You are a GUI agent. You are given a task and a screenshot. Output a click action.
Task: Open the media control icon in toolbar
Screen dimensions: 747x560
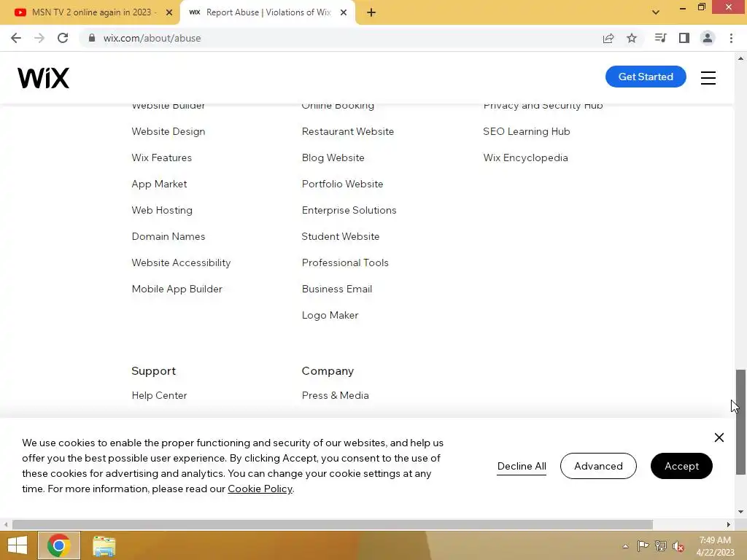660,38
